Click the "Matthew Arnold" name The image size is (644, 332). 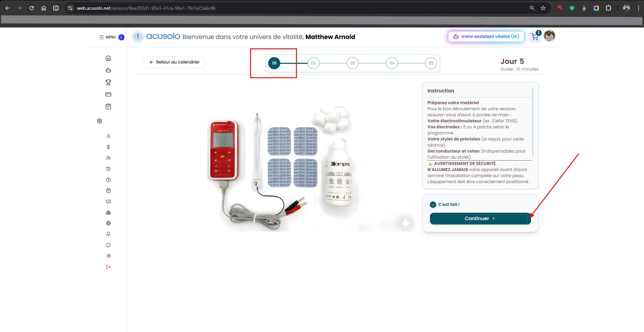point(330,37)
